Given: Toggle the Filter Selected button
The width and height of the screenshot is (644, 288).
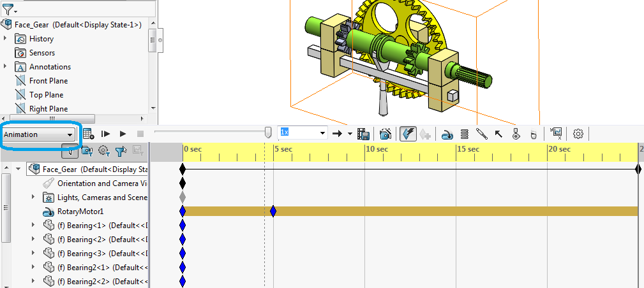Looking at the screenshot, I should tap(121, 152).
